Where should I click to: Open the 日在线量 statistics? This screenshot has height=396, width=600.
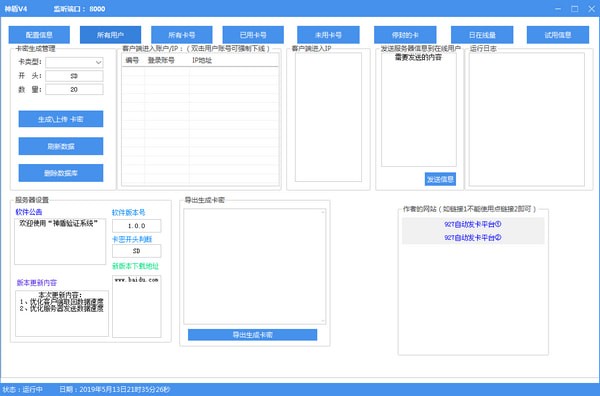click(x=482, y=35)
